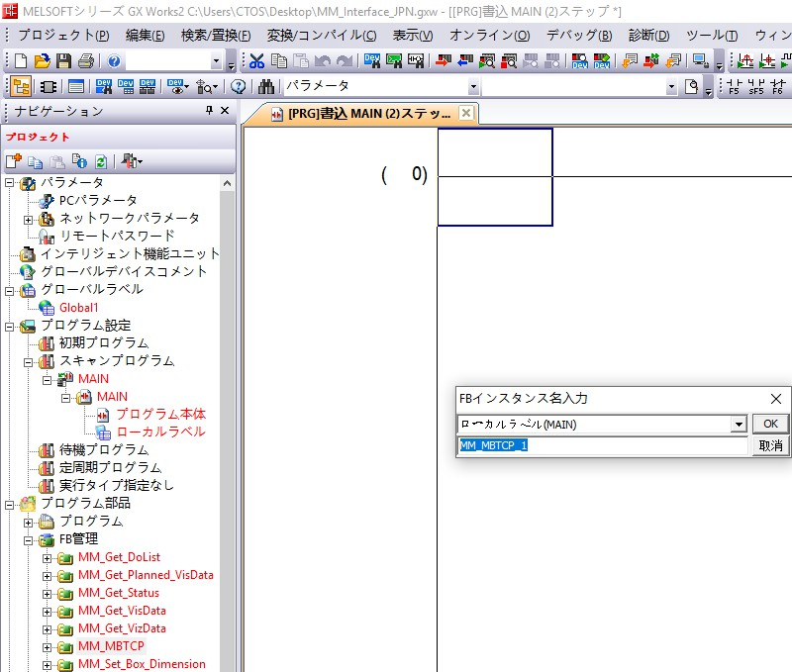Pin the Navigation panel
792x672 pixels.
tap(209, 110)
